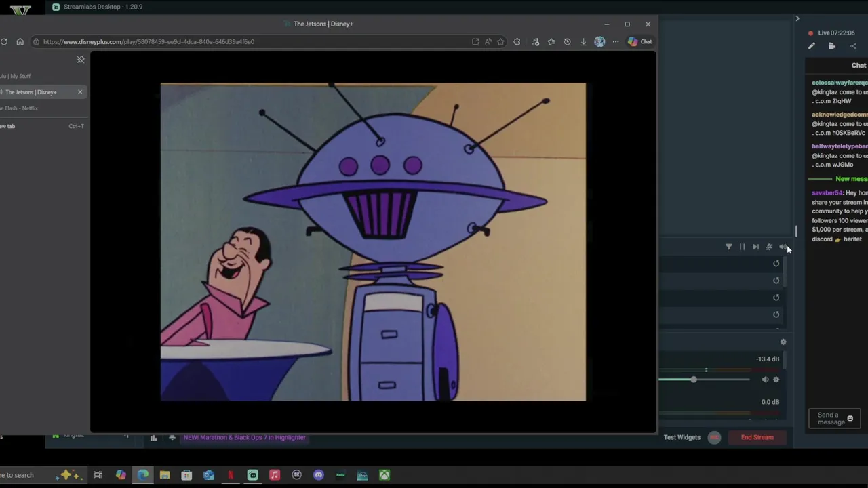The image size is (868, 488).
Task: Close The Jetsons Disney+ tab
Action: point(80,92)
